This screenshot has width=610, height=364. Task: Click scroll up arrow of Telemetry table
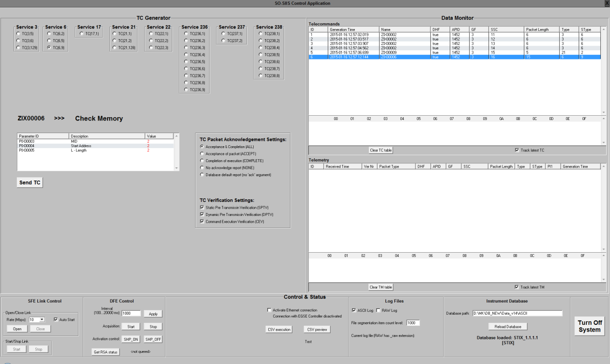pyautogui.click(x=603, y=167)
